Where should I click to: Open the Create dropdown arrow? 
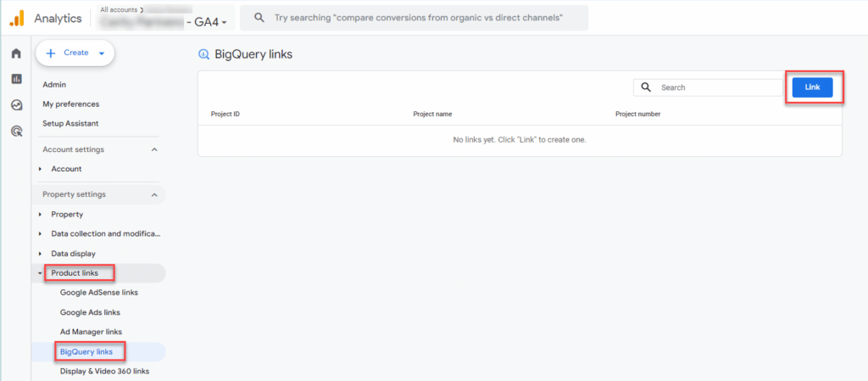tap(102, 53)
